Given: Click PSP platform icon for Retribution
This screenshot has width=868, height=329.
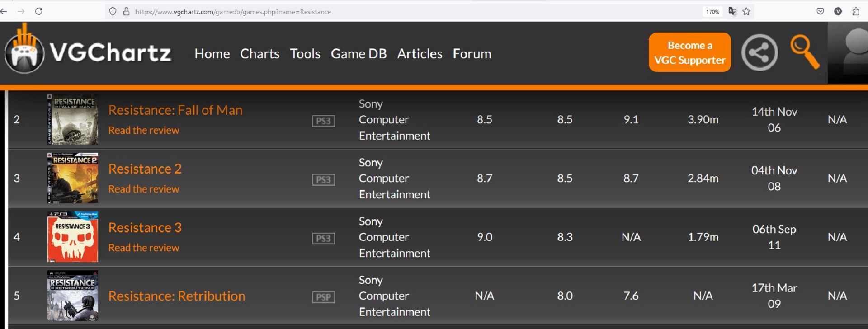Looking at the screenshot, I should (324, 297).
